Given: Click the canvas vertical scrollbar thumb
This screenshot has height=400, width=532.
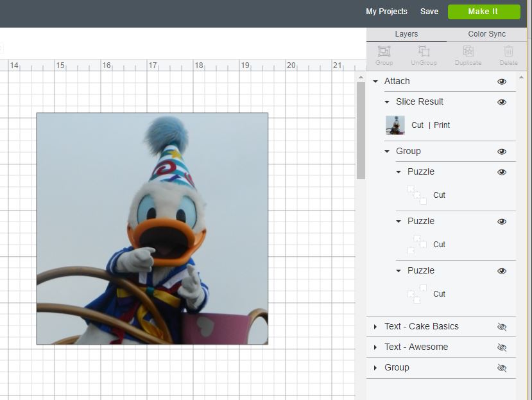Looking at the screenshot, I should (361, 130).
